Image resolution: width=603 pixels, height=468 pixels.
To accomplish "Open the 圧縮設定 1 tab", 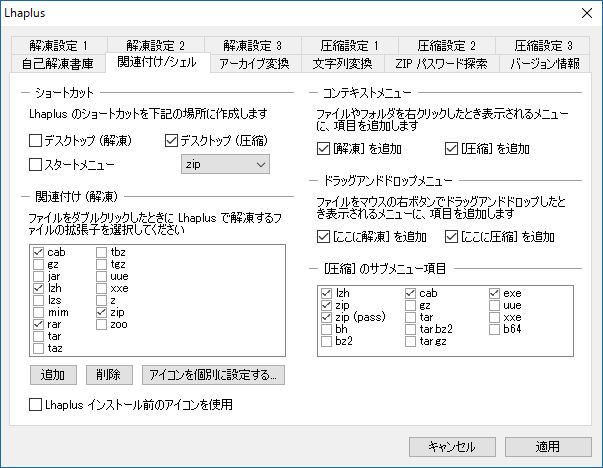I will (349, 45).
